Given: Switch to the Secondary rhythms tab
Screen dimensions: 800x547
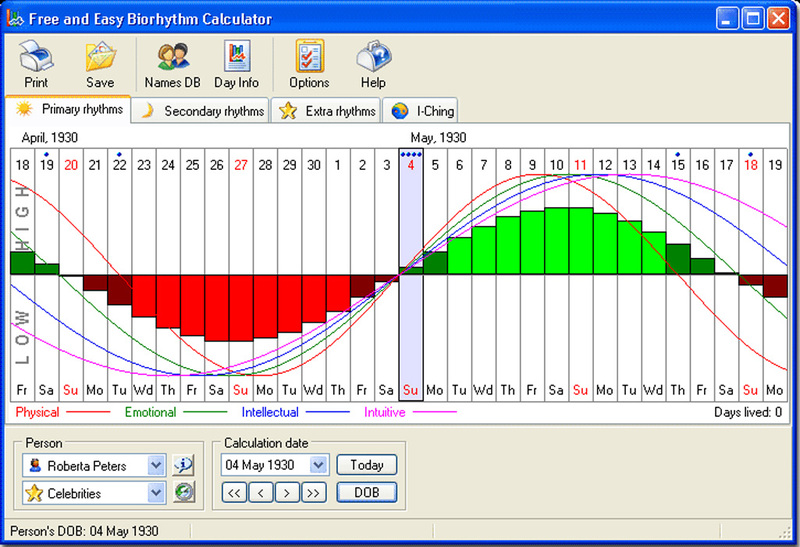Looking at the screenshot, I should (200, 111).
